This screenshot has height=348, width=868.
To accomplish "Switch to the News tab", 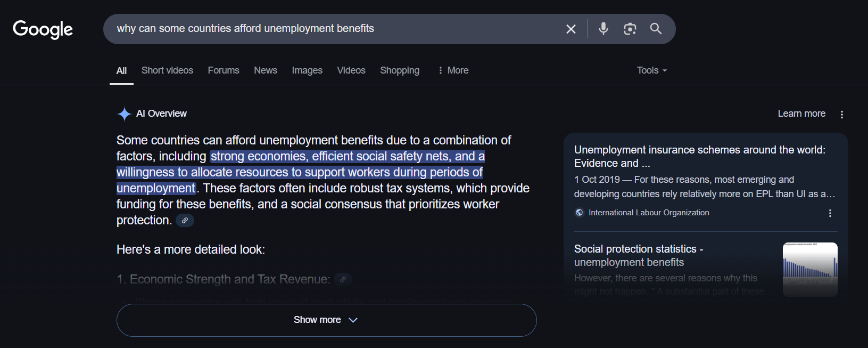I will coord(266,70).
